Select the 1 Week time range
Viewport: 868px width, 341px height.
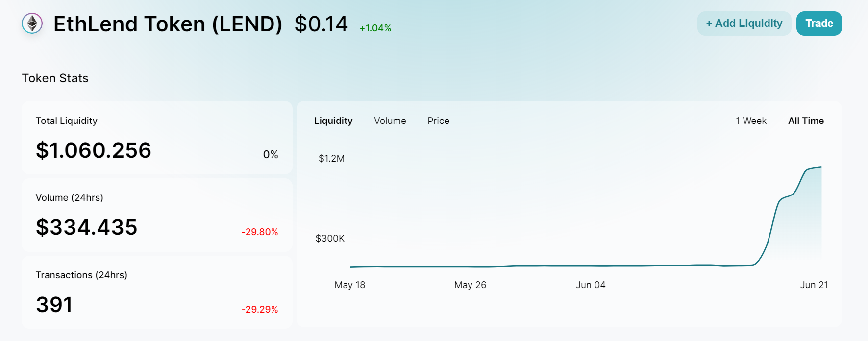(751, 121)
